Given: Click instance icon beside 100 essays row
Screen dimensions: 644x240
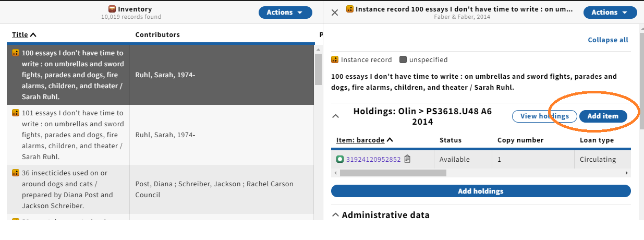Looking at the screenshot, I should point(16,53).
